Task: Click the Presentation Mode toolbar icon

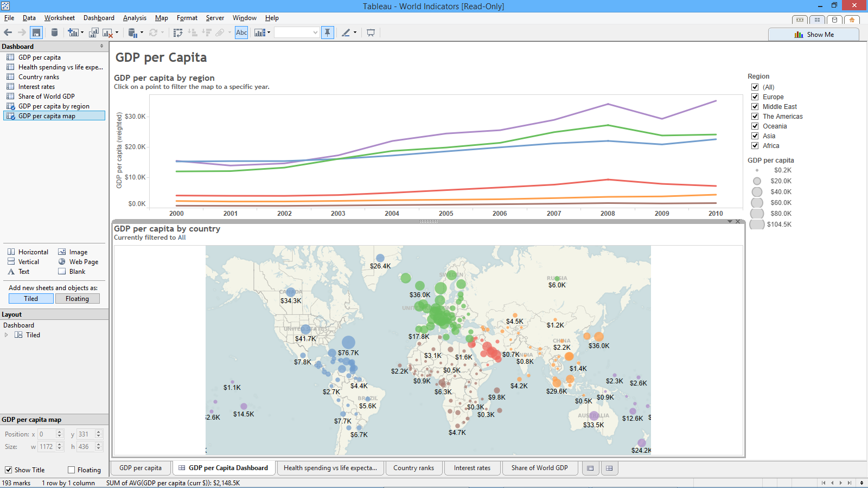Action: tap(371, 33)
